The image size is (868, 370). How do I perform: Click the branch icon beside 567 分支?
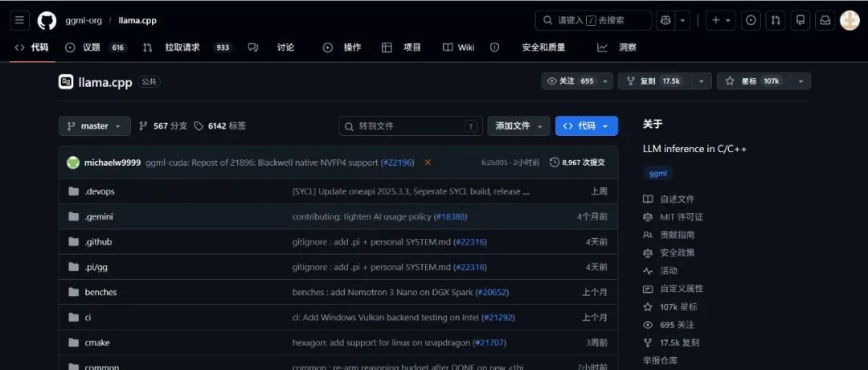[x=143, y=126]
